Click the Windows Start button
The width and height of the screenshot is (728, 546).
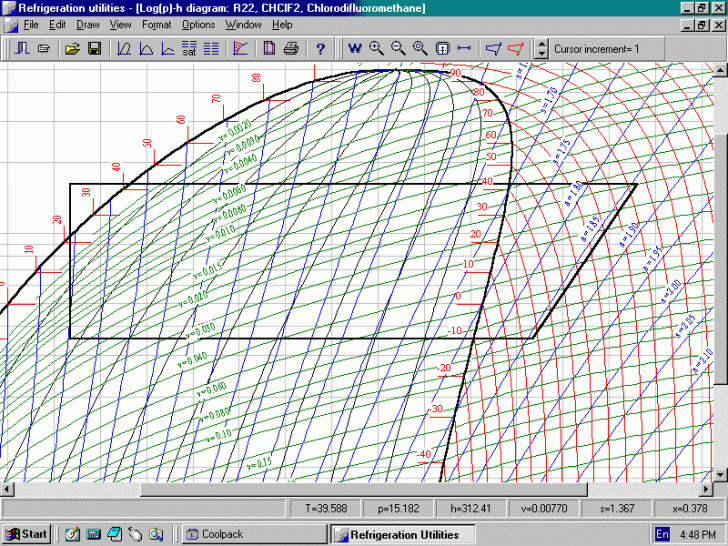coord(27,534)
